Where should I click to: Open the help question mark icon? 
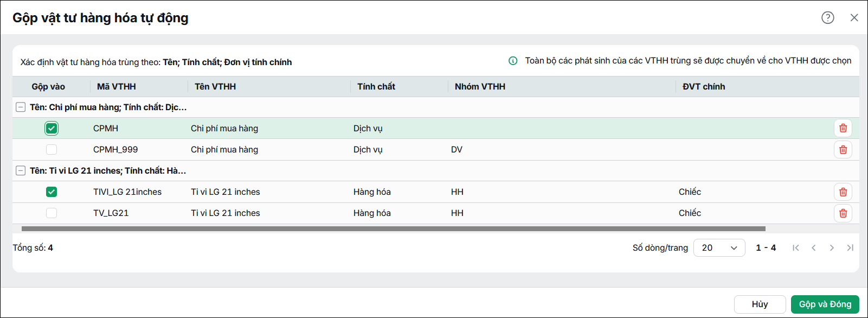click(827, 17)
